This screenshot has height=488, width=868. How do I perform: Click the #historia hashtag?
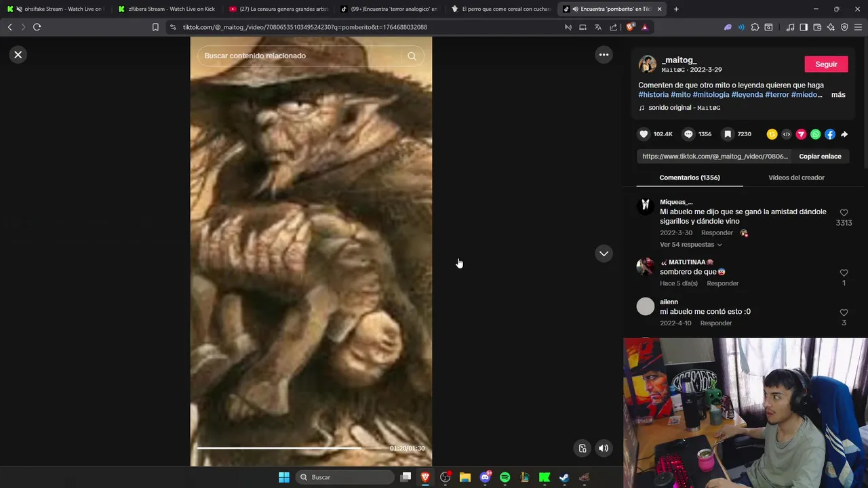coord(653,95)
